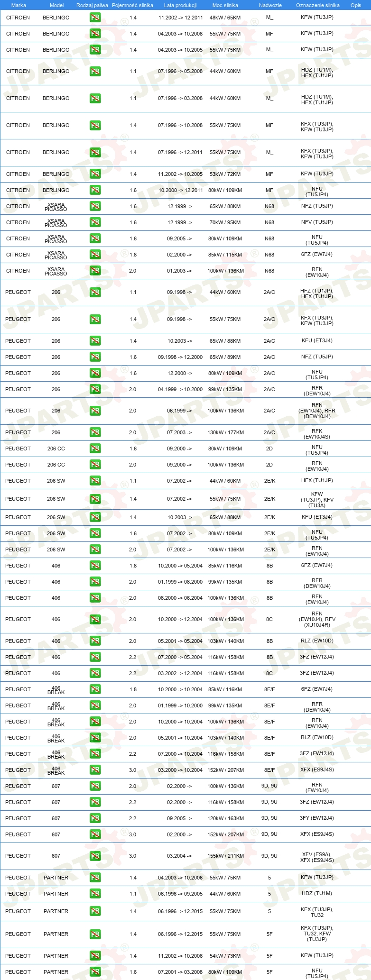Click the Marka column header
Screen dimensions: 371x980
19,5
